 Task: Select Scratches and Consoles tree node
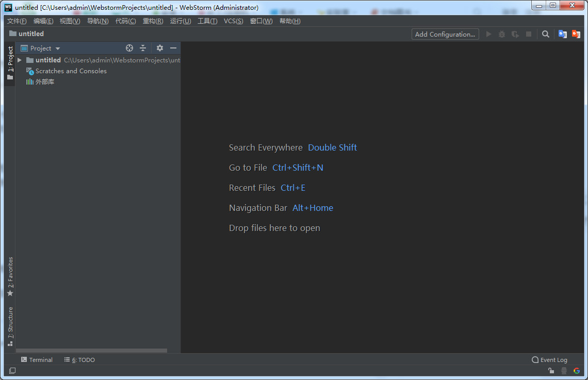71,71
